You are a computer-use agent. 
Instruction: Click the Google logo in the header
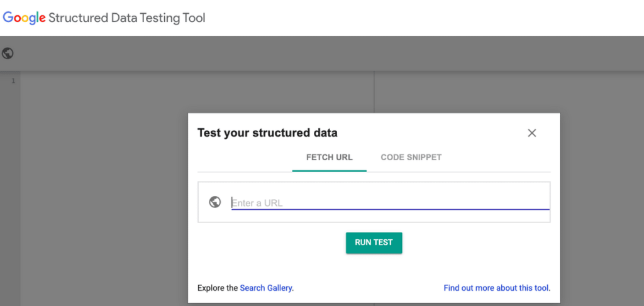pyautogui.click(x=24, y=18)
